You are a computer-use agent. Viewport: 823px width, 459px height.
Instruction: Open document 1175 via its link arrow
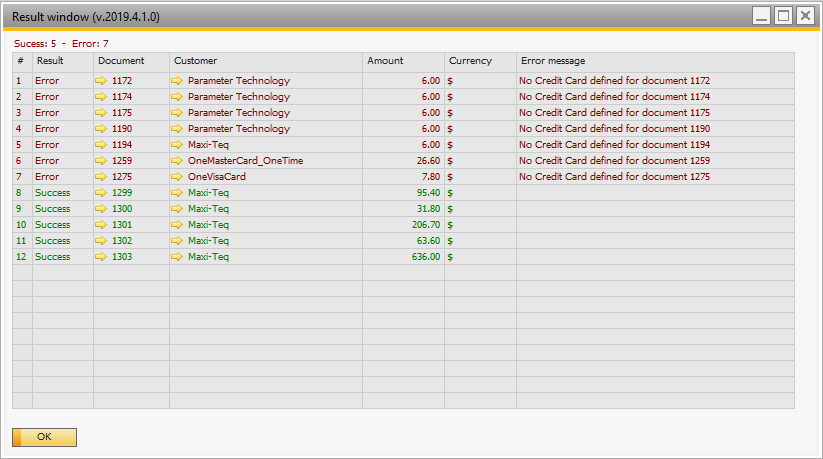(101, 113)
